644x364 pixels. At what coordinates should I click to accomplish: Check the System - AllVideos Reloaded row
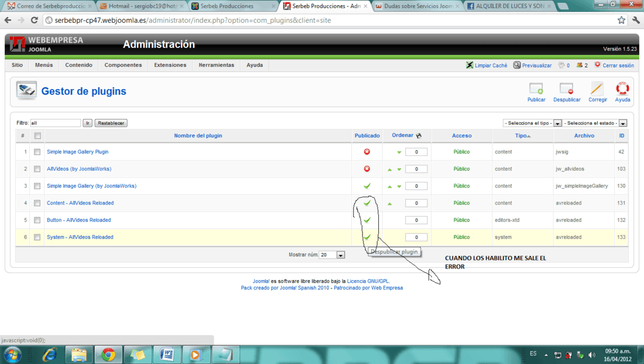pos(37,237)
